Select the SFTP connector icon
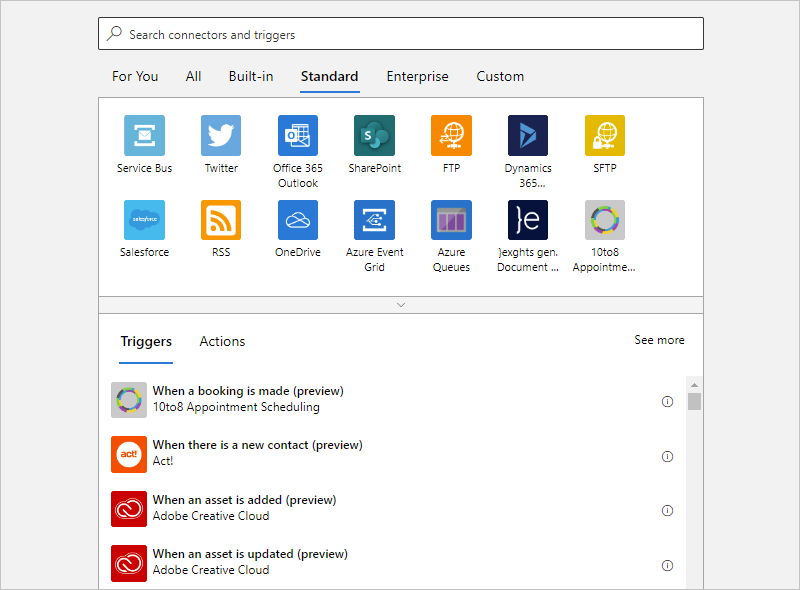The image size is (800, 590). coord(605,135)
